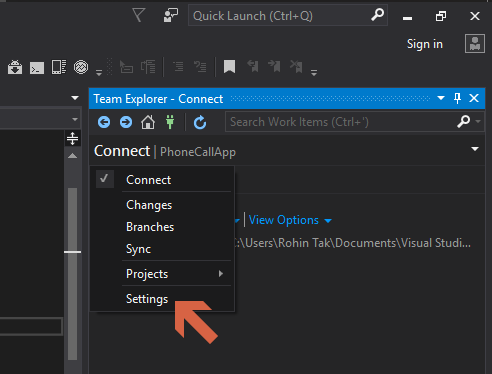Select Branches from the menu
The width and height of the screenshot is (492, 374).
(x=162, y=227)
